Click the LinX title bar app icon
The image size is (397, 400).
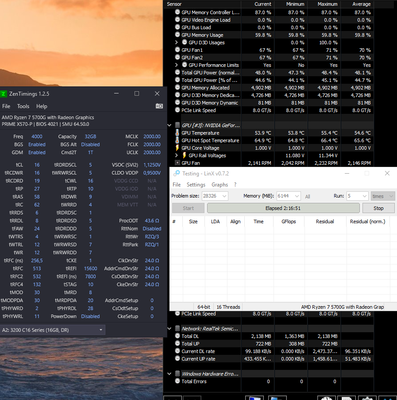pos(177,173)
